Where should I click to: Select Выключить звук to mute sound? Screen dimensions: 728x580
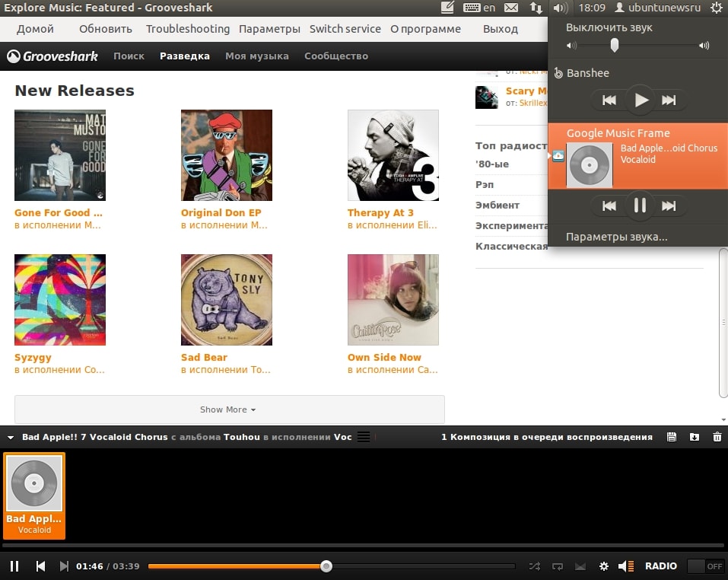point(609,28)
